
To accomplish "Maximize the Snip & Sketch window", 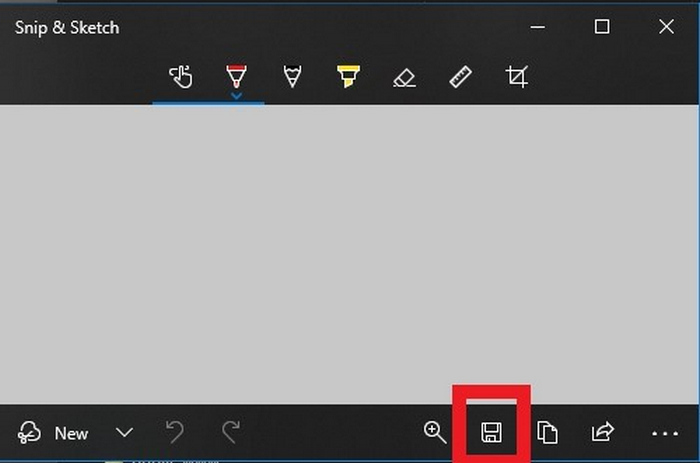I will click(x=602, y=27).
